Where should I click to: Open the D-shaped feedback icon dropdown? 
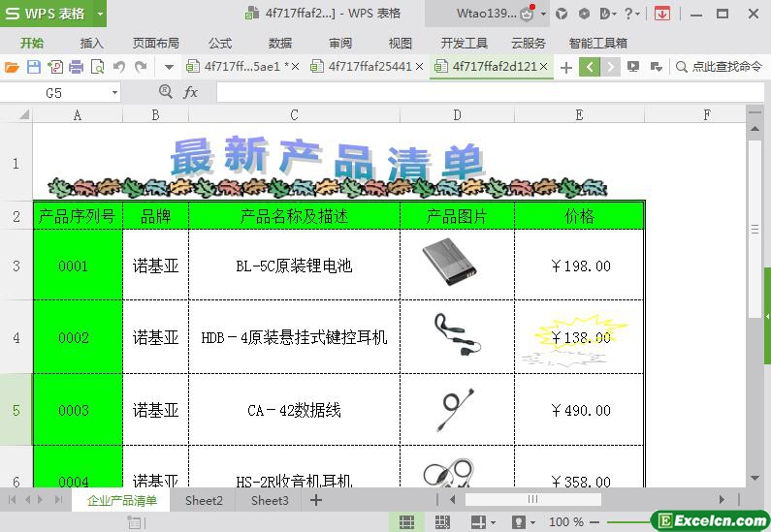(608, 14)
